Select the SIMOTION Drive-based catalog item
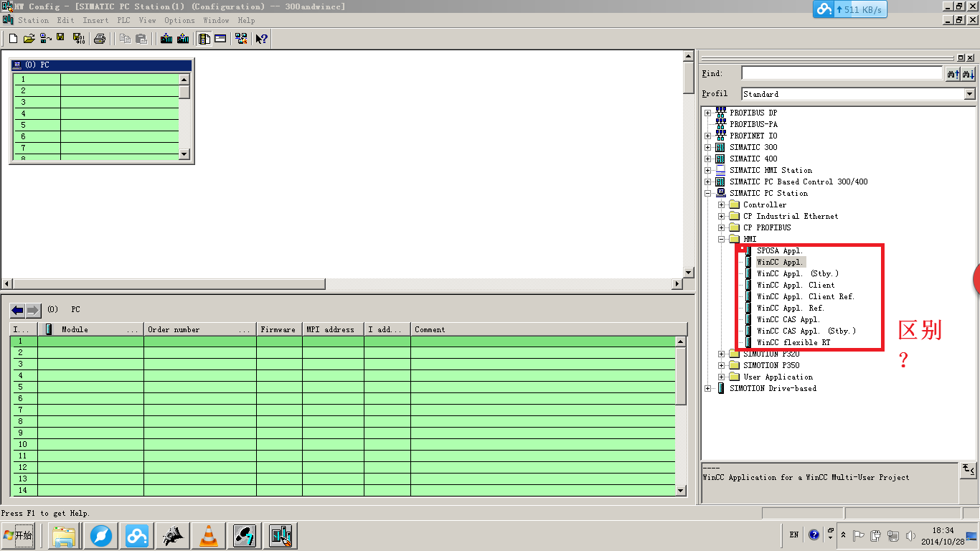 (x=773, y=388)
